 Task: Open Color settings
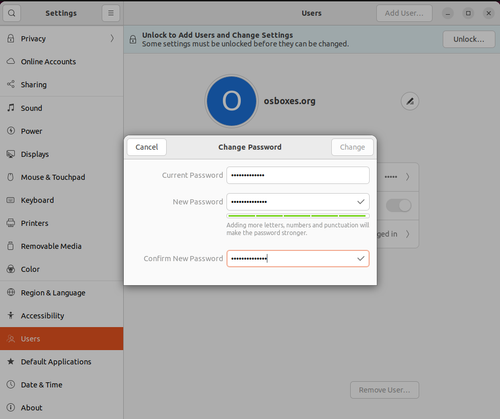pos(62,269)
